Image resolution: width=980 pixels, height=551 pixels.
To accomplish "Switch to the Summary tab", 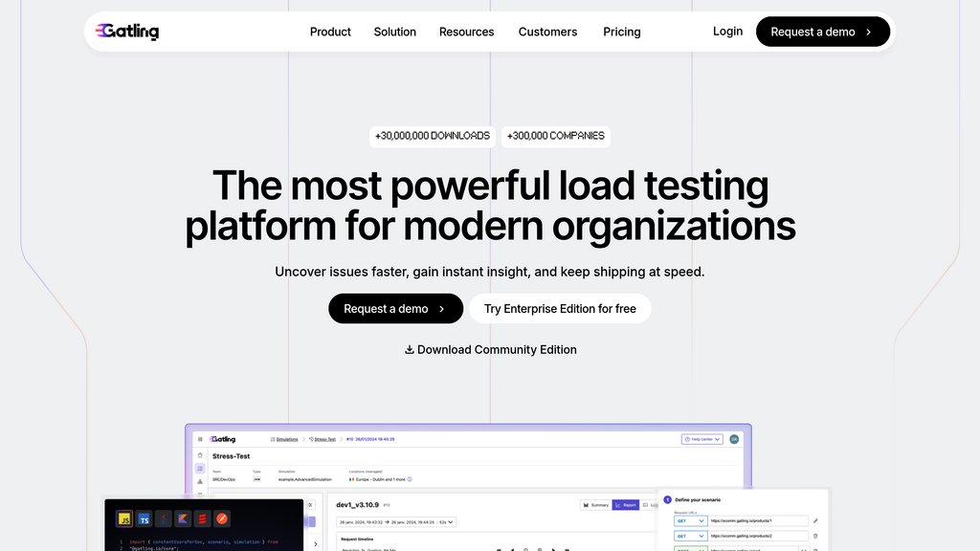I will 596,504.
